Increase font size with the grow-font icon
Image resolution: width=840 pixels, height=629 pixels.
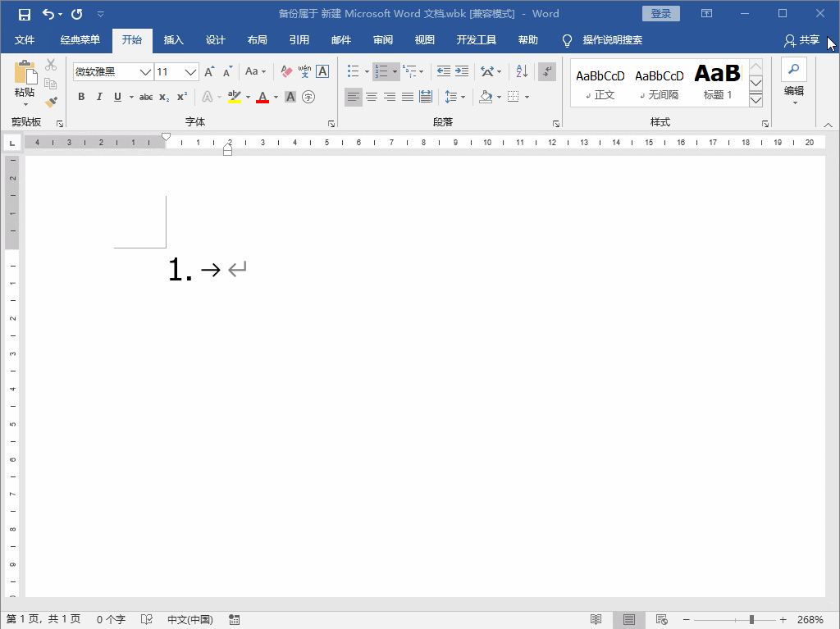pos(209,72)
